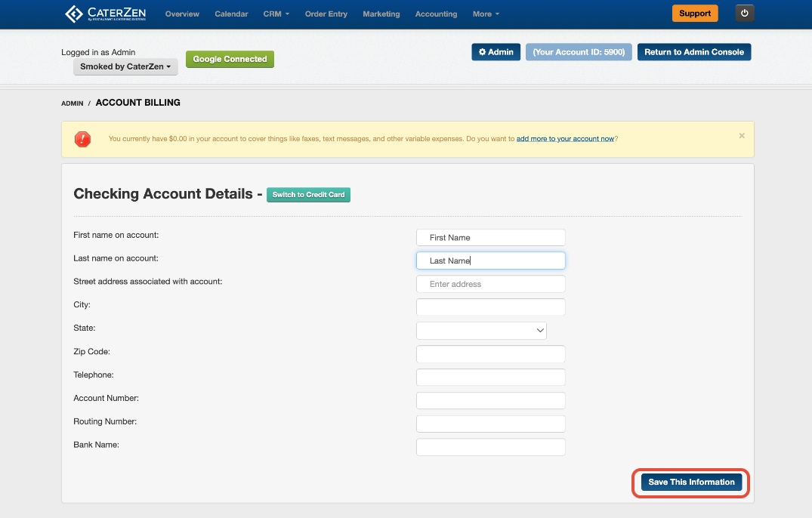Return to Admin Console

click(x=694, y=52)
